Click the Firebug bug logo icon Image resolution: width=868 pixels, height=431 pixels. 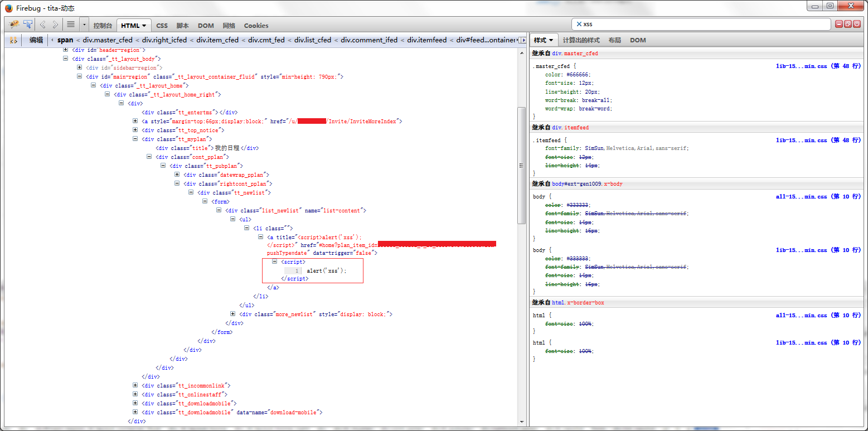click(14, 25)
